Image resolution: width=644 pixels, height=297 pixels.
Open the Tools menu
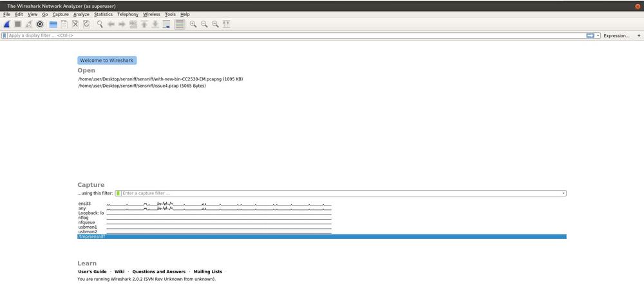[x=170, y=14]
